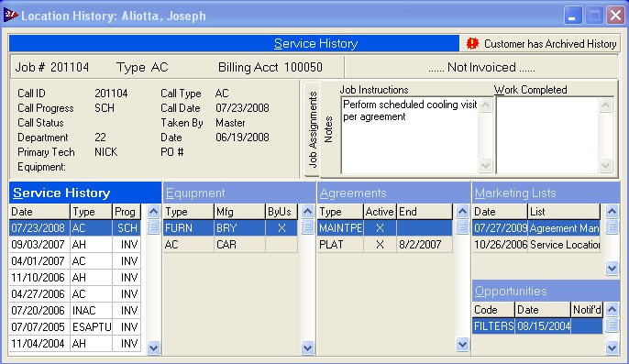This screenshot has height=364, width=629.
Task: Click the ByUs column header in Equipment
Action: pyautogui.click(x=281, y=212)
